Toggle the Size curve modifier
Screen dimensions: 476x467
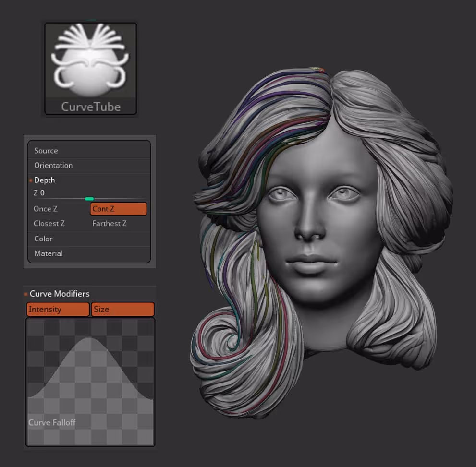tap(122, 309)
